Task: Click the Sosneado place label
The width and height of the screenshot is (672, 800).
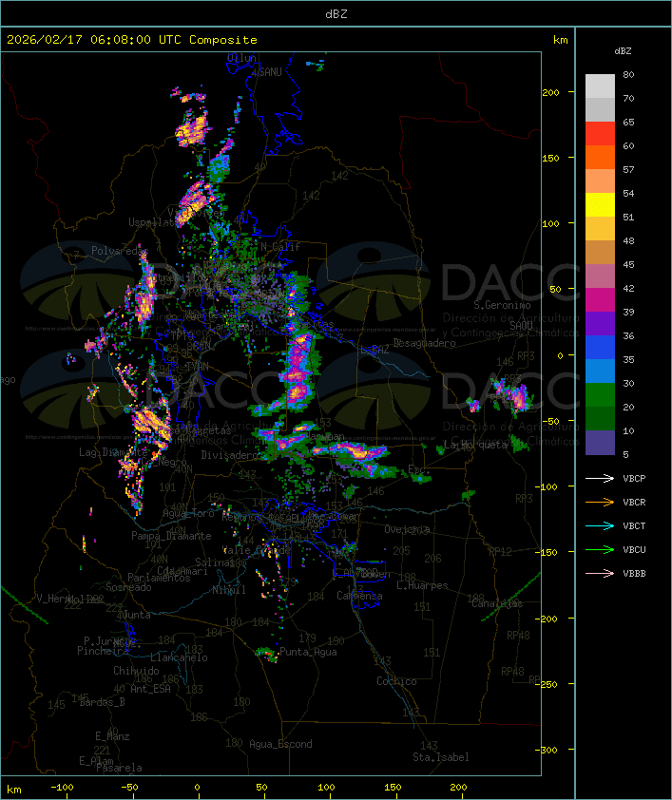Action: tap(128, 587)
